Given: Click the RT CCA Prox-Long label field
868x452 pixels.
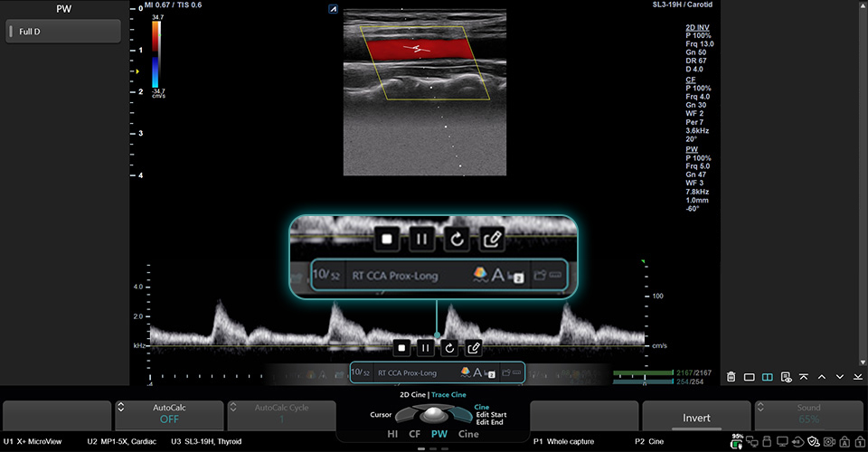Looking at the screenshot, I should point(407,372).
